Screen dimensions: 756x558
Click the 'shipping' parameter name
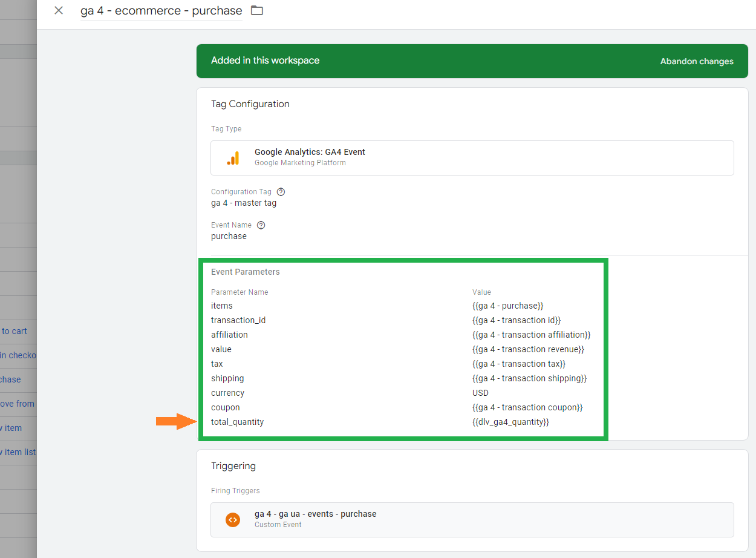coord(227,378)
